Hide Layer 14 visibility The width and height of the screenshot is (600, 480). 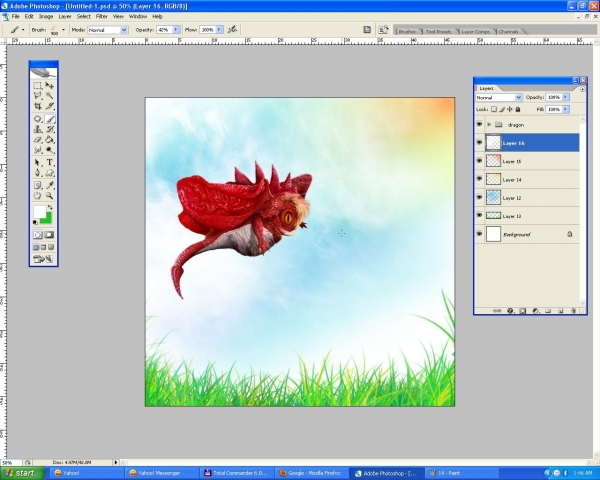[479, 179]
